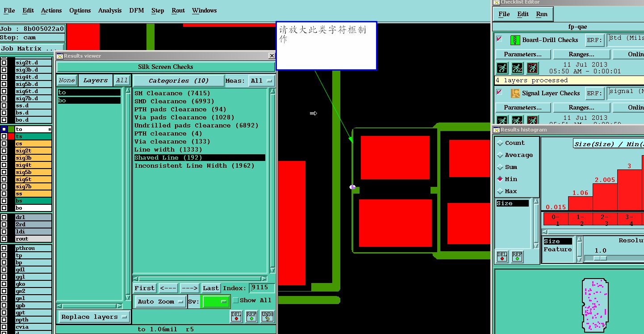Select the Count histogram option
The height and width of the screenshot is (334, 644).
pos(500,143)
